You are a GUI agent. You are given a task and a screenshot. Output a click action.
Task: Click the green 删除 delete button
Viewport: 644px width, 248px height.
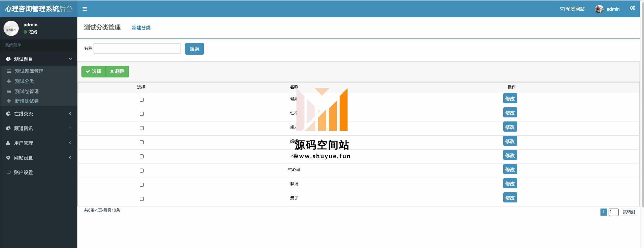117,71
